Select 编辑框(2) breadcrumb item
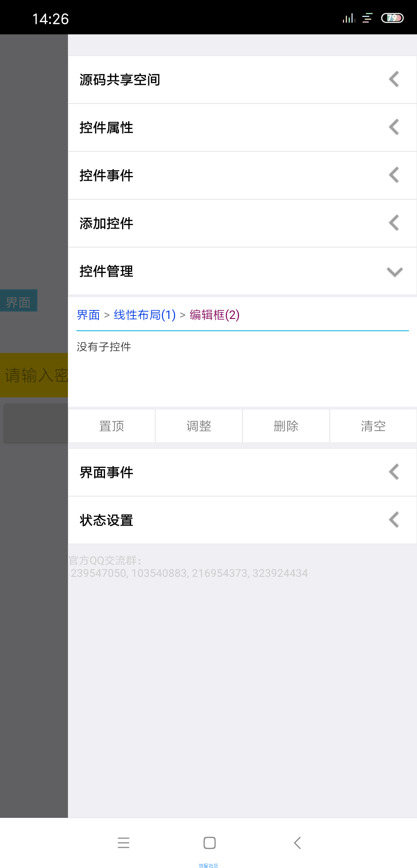The height and width of the screenshot is (868, 417). click(x=214, y=315)
